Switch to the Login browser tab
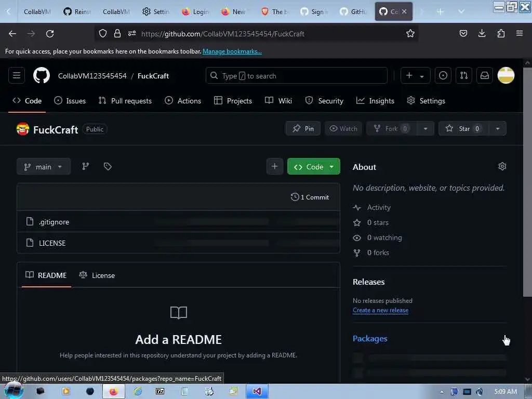 coord(195,11)
